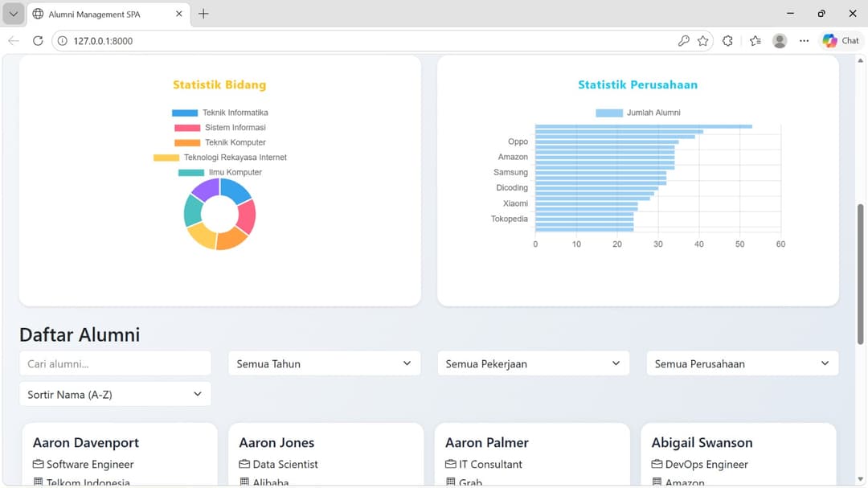Toggle Teknik Komputer legend item
Screen dimensions: 868x488
(219, 142)
